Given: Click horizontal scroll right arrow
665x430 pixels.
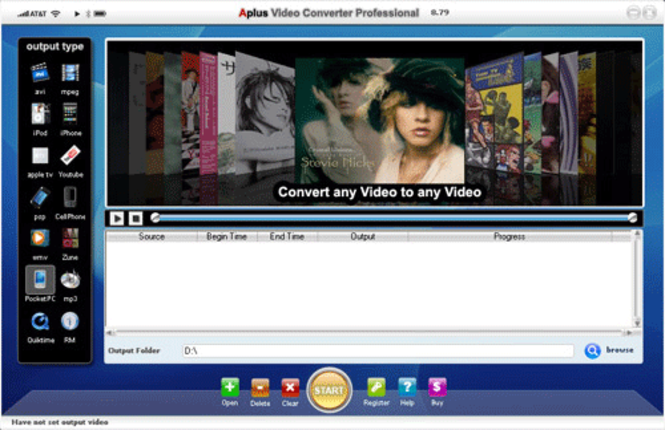Looking at the screenshot, I should pos(629,333).
